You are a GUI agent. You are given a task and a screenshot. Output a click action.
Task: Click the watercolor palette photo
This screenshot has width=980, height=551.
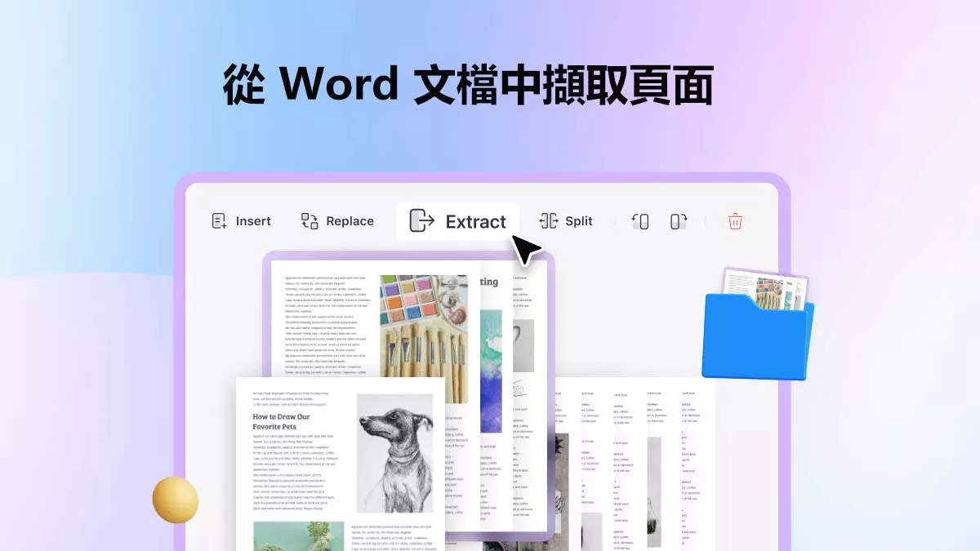(x=424, y=338)
